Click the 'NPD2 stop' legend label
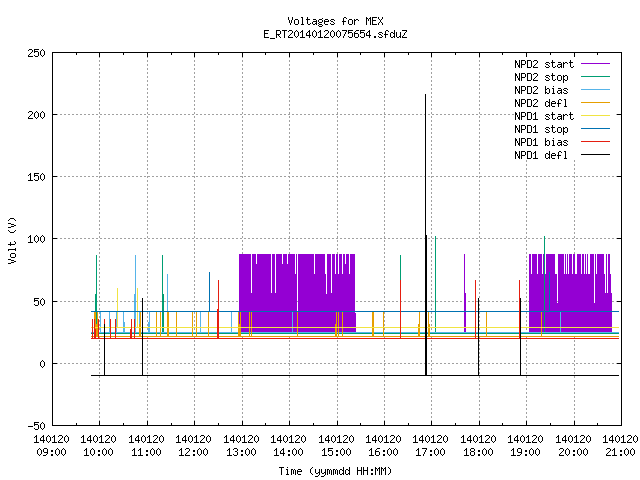This screenshot has width=640, height=480. (541, 77)
